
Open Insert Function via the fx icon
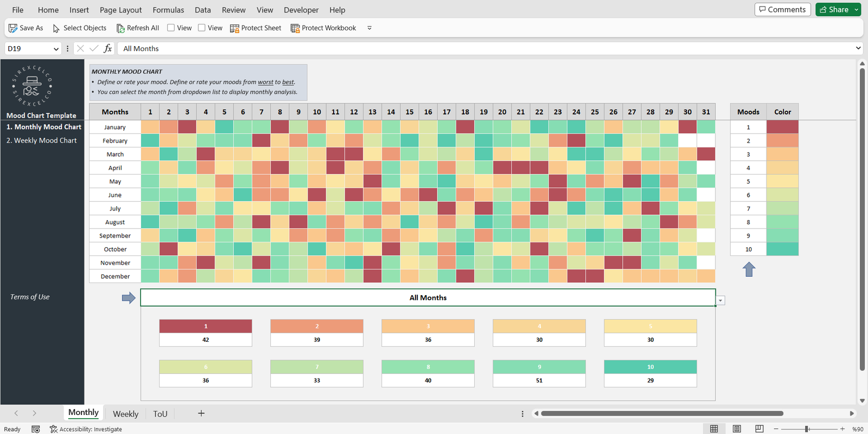108,48
